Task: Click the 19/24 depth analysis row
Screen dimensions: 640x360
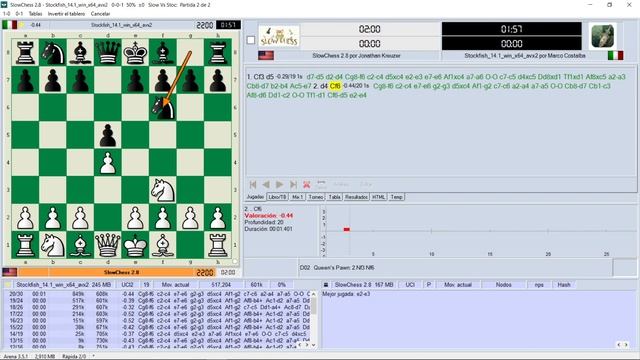Action: pos(158,300)
